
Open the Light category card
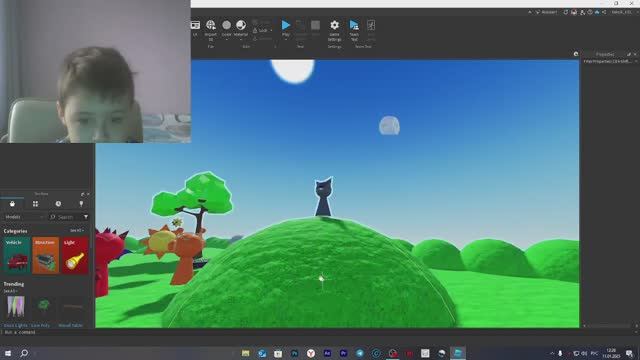(75, 255)
